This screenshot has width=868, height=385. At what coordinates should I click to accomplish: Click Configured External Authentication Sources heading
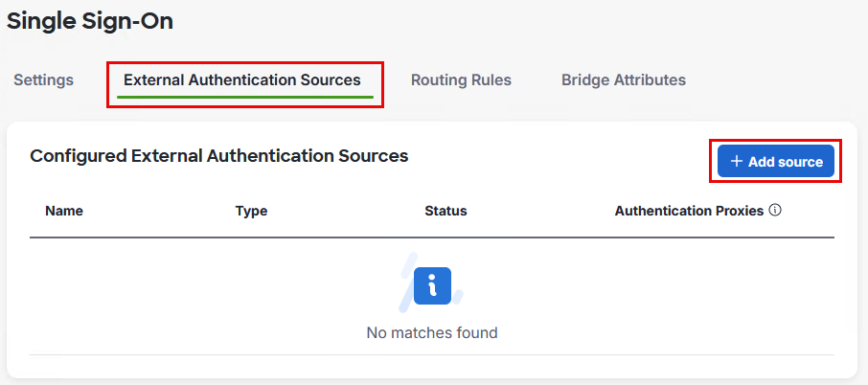point(219,155)
